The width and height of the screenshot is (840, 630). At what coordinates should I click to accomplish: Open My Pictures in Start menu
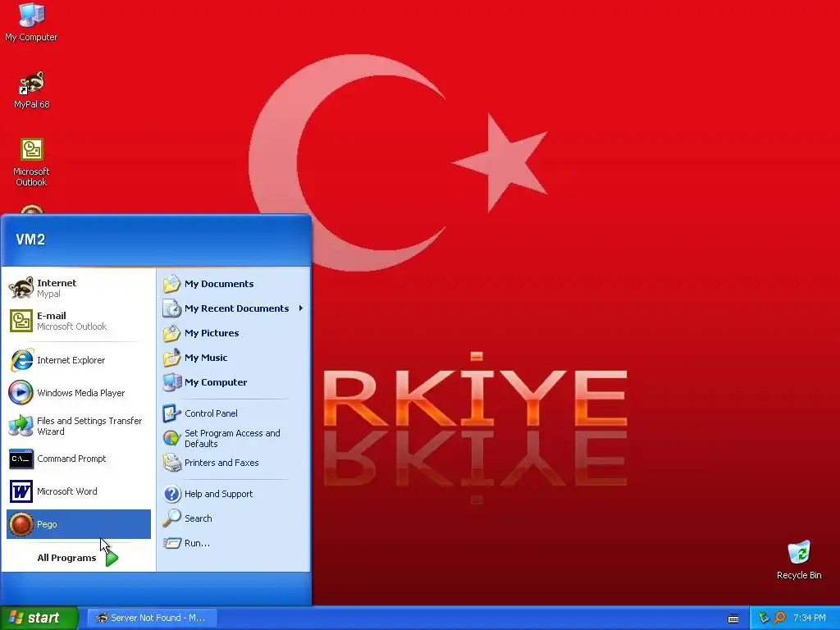(x=234, y=333)
